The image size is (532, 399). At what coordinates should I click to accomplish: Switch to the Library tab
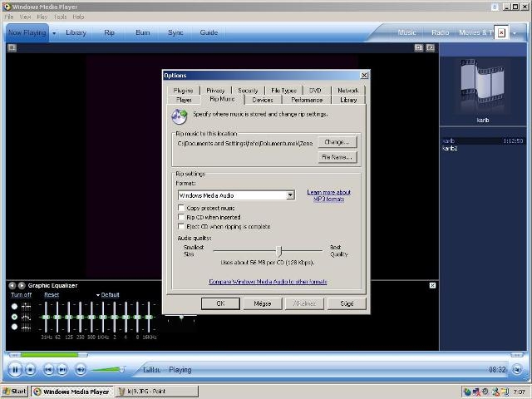76,32
